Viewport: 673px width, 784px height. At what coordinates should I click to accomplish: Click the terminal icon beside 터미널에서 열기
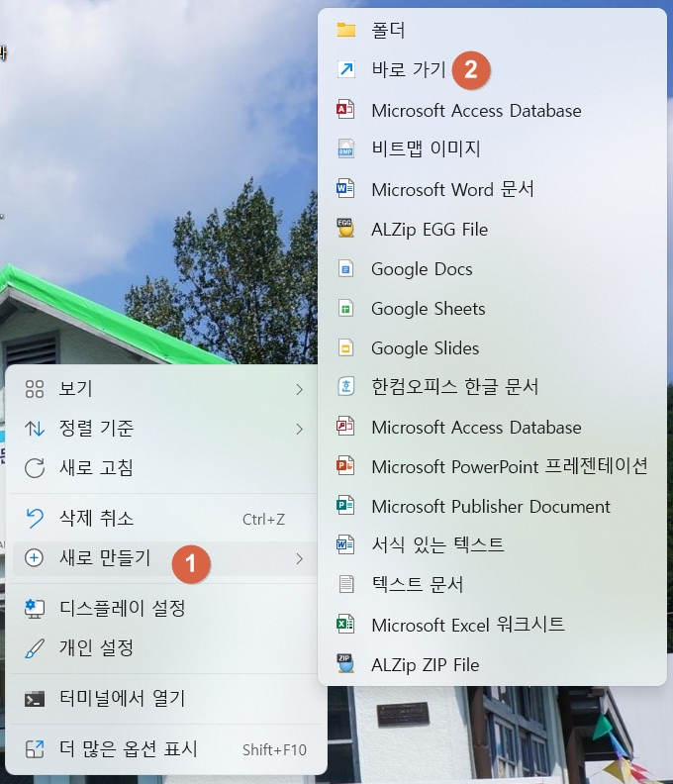35,699
